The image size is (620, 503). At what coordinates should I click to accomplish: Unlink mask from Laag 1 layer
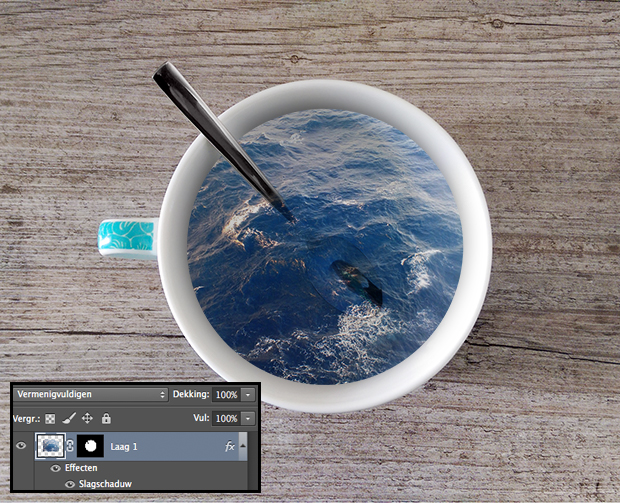coord(70,446)
